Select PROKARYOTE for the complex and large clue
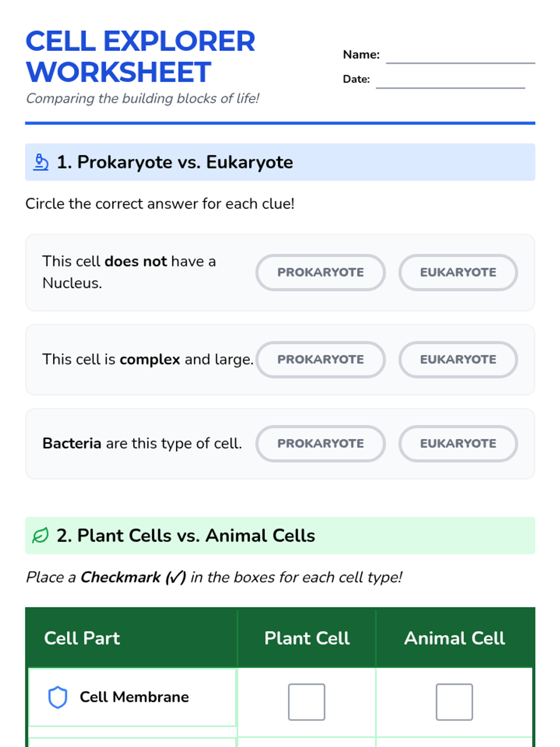The height and width of the screenshot is (747, 560). point(321,359)
